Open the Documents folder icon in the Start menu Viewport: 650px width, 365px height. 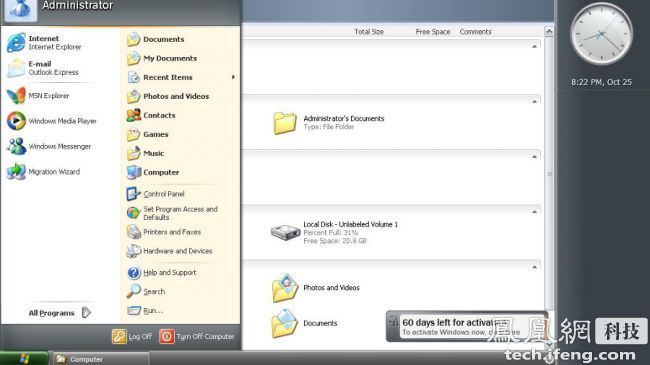(133, 39)
